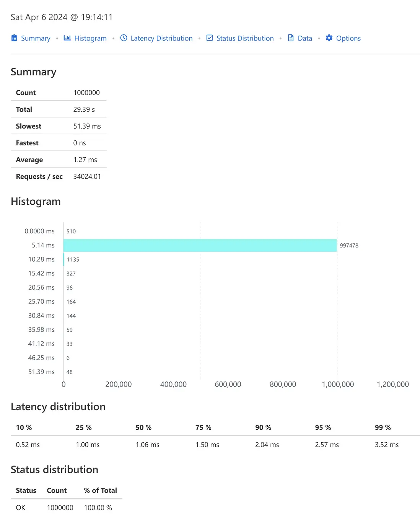This screenshot has height=523, width=420.
Task: Click the document icon beside Data
Action: click(x=291, y=38)
